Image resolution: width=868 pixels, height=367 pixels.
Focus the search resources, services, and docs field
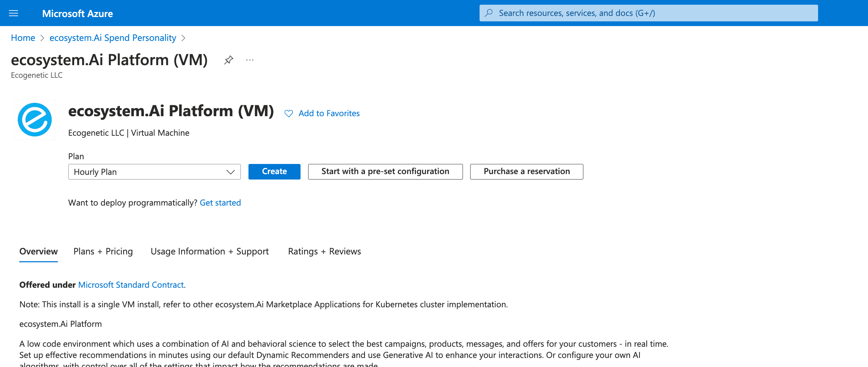[x=648, y=13]
